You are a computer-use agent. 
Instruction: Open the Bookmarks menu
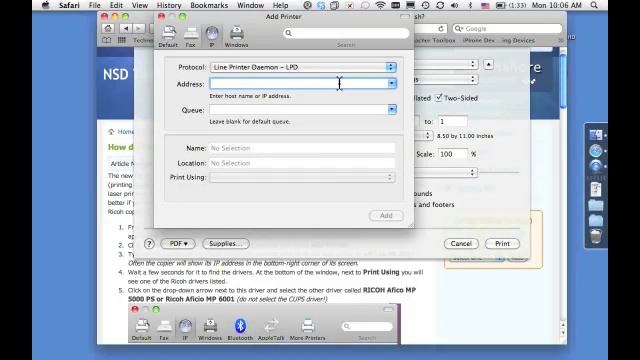coord(209,5)
